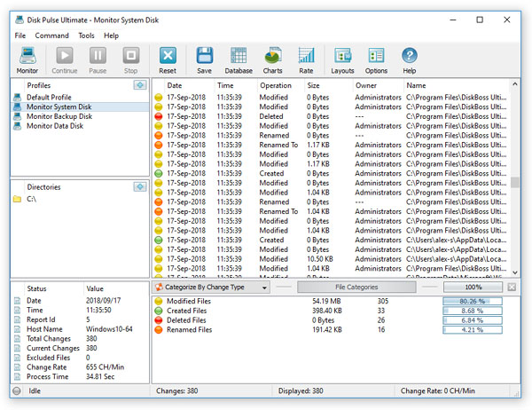The width and height of the screenshot is (532, 410).
Task: Open the Options toolbar icon
Action: [376, 56]
